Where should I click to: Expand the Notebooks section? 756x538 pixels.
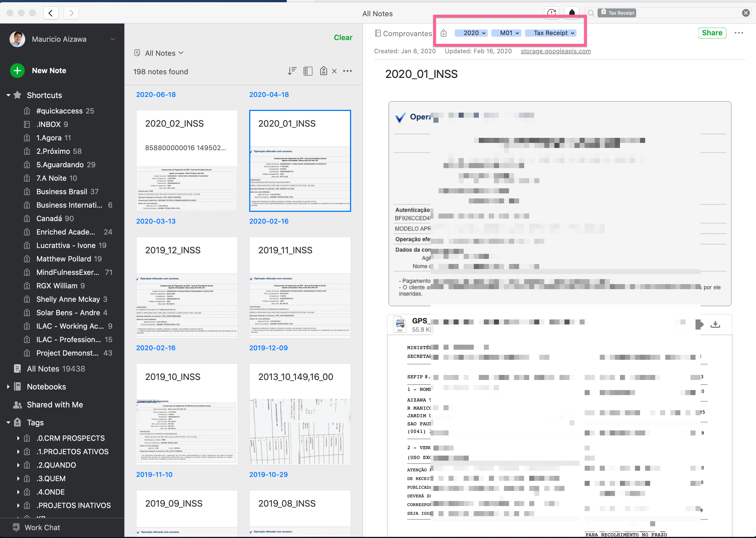(8, 387)
